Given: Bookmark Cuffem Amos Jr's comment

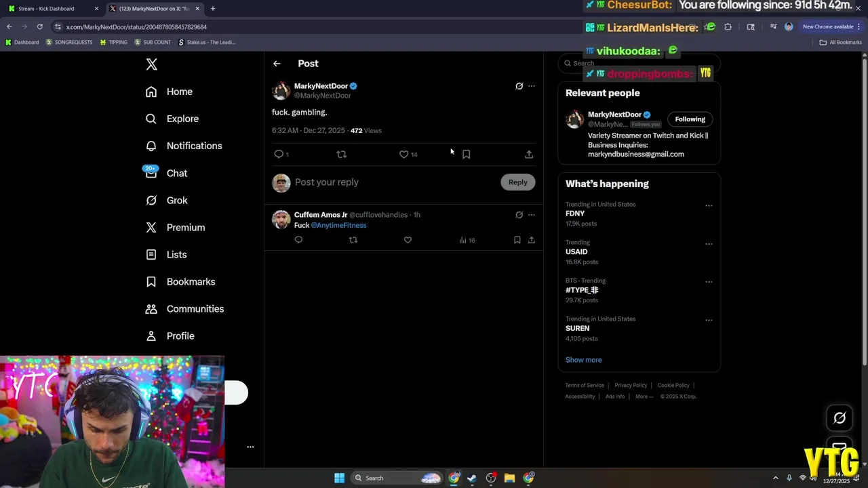Looking at the screenshot, I should click(517, 240).
